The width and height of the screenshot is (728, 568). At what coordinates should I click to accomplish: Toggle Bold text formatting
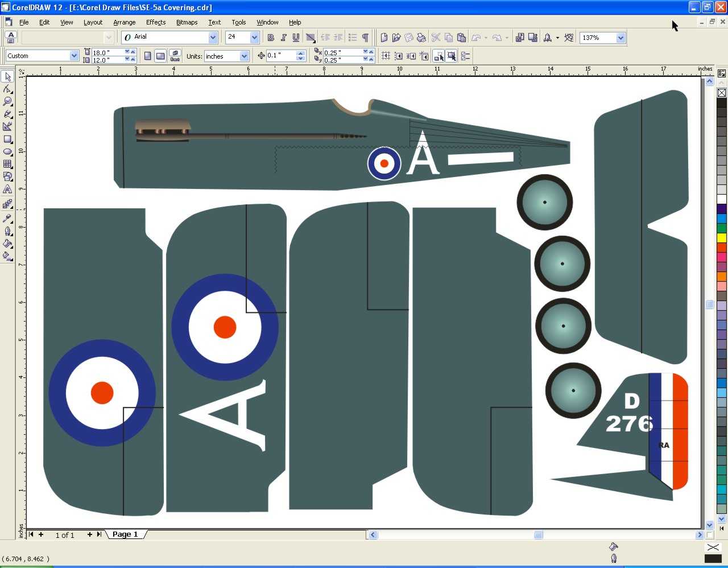point(271,38)
